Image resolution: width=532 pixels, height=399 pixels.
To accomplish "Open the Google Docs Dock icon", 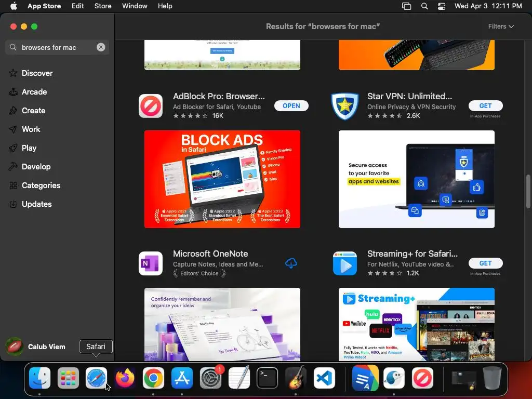I will coord(365,378).
